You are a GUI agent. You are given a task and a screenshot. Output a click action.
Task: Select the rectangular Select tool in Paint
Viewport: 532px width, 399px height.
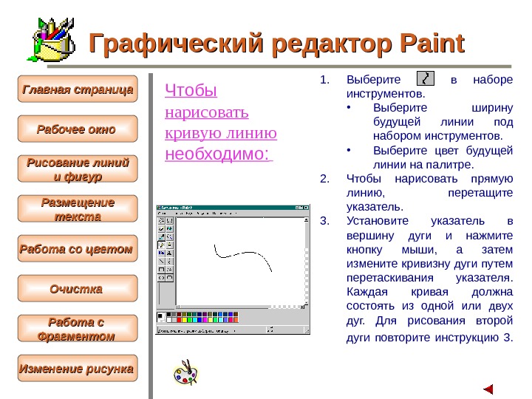tap(169, 220)
